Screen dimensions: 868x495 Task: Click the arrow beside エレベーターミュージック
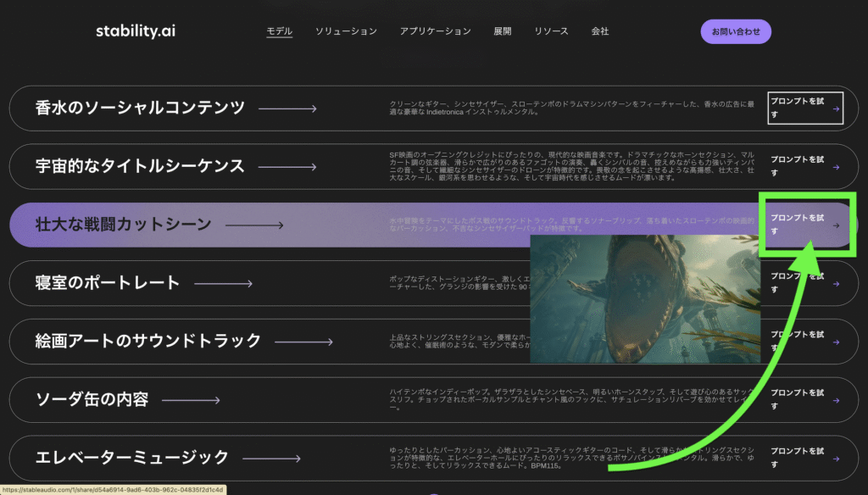tap(271, 459)
